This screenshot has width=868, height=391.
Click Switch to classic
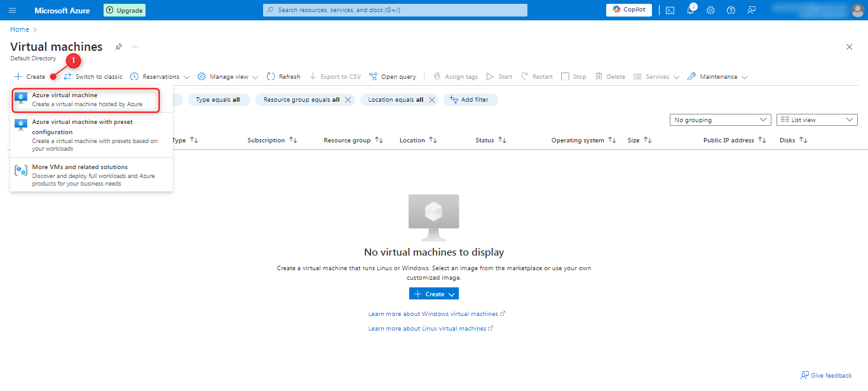coord(93,76)
